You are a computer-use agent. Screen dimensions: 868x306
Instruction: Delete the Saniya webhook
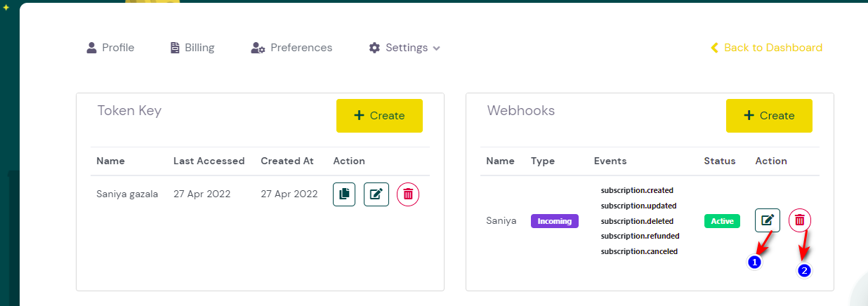pos(800,220)
